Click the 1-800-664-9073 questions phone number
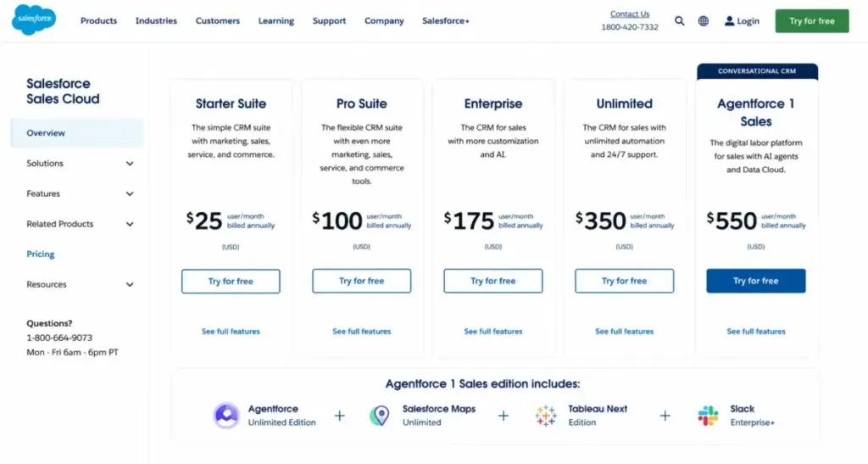This screenshot has height=464, width=868. [59, 338]
